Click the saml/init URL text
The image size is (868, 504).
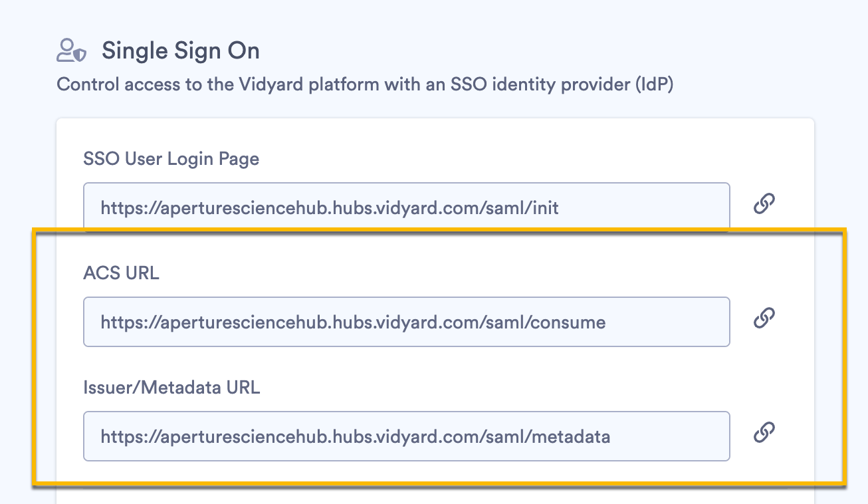[x=329, y=209]
